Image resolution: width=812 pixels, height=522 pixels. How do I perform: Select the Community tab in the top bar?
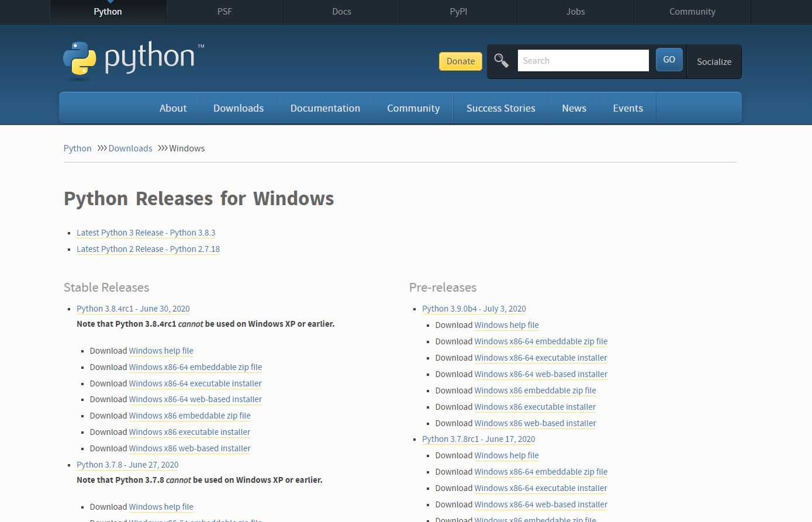coord(693,12)
